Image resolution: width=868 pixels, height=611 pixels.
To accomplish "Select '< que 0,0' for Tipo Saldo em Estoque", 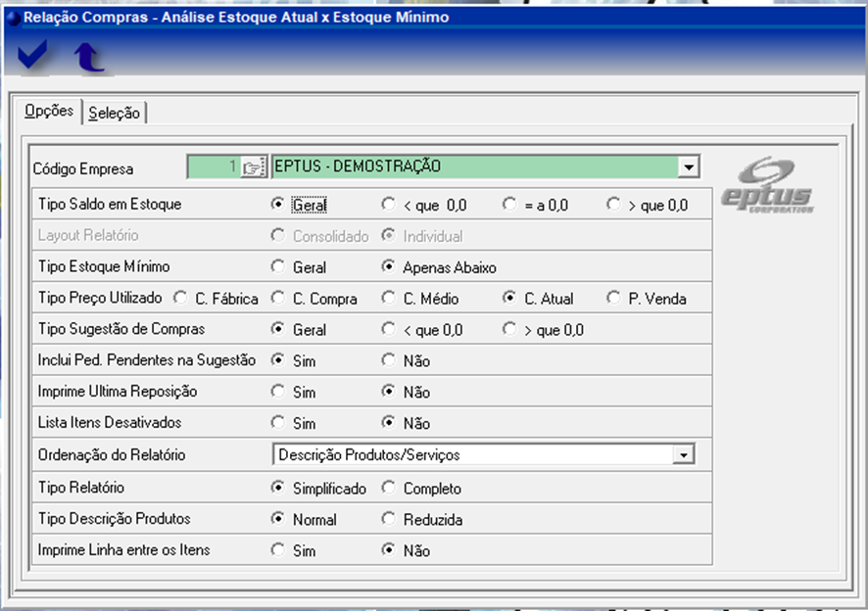I will click(x=388, y=206).
